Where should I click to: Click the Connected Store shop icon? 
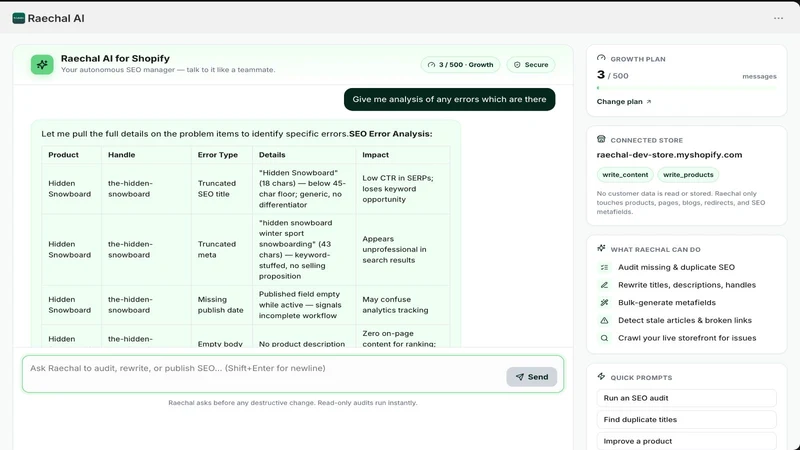point(601,139)
